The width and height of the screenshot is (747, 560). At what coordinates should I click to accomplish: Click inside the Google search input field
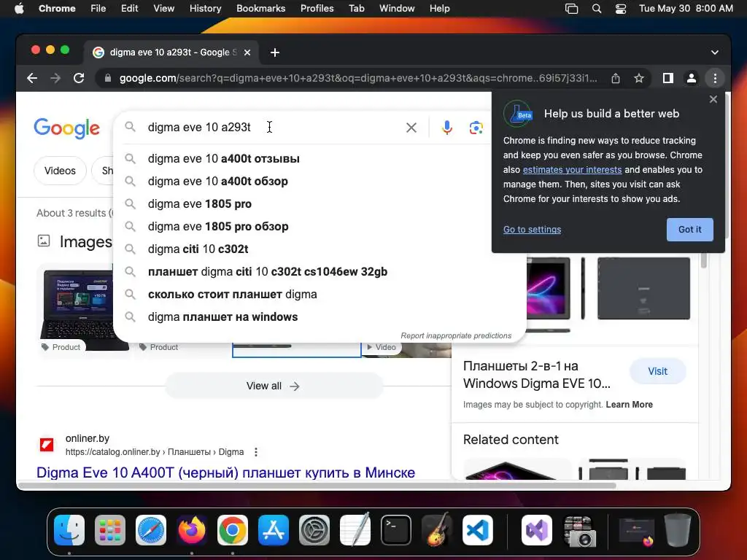coord(271,127)
